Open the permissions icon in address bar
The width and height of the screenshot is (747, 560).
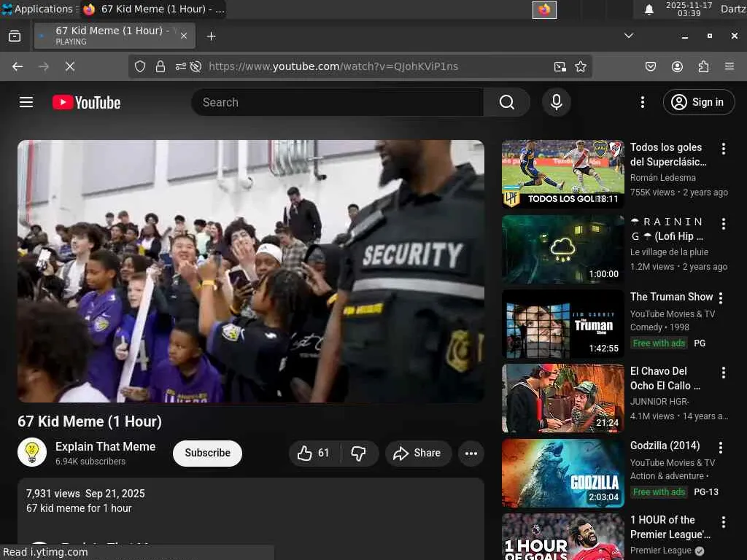(181, 66)
